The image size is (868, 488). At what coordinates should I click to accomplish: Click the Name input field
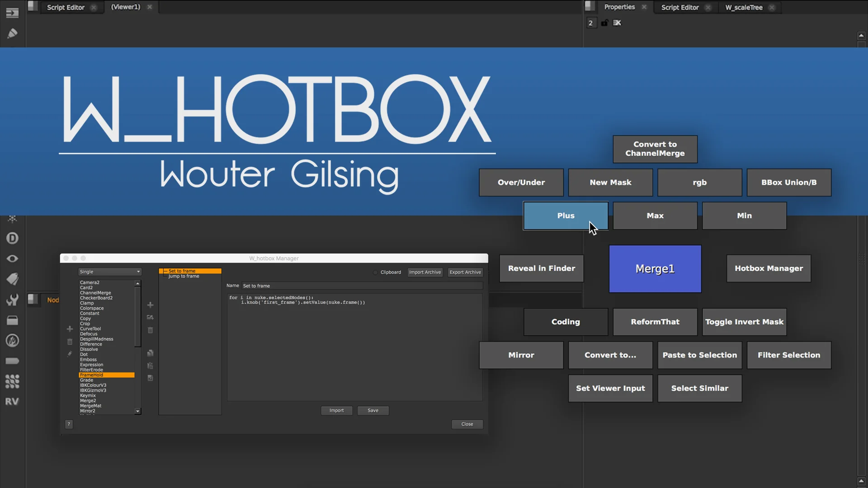point(362,286)
